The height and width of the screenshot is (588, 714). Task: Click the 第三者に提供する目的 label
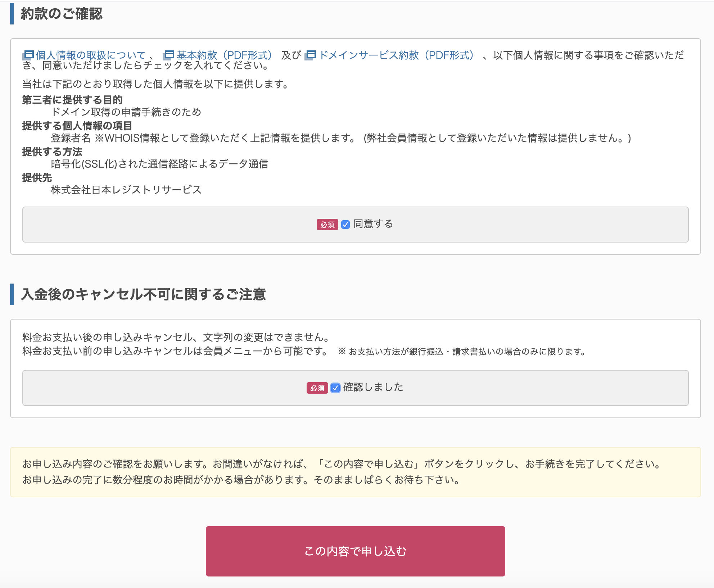(72, 100)
